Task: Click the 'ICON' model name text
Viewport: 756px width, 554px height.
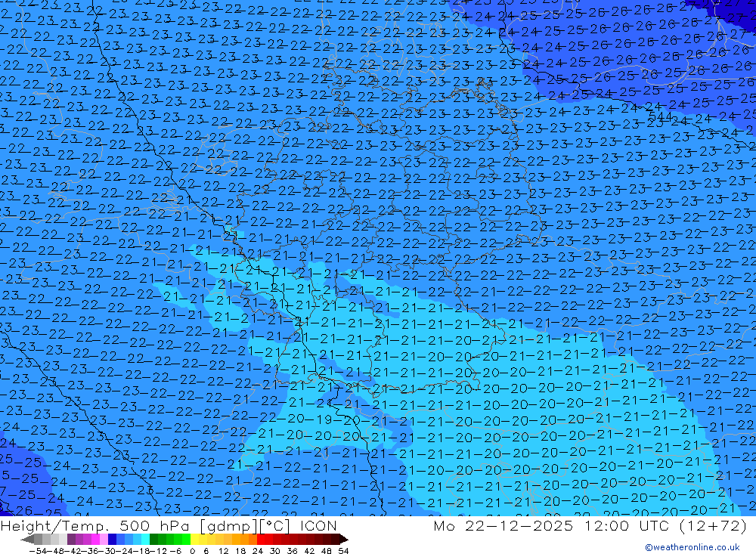Action: (318, 525)
